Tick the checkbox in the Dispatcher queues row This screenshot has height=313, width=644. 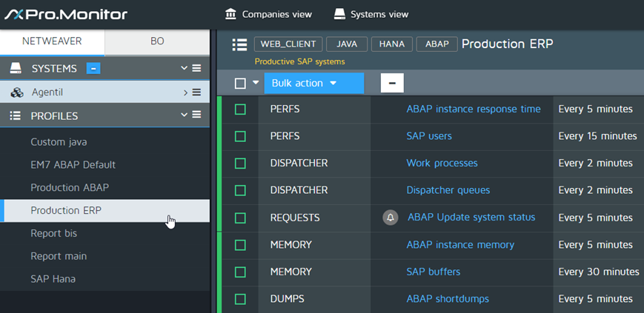[x=240, y=190]
